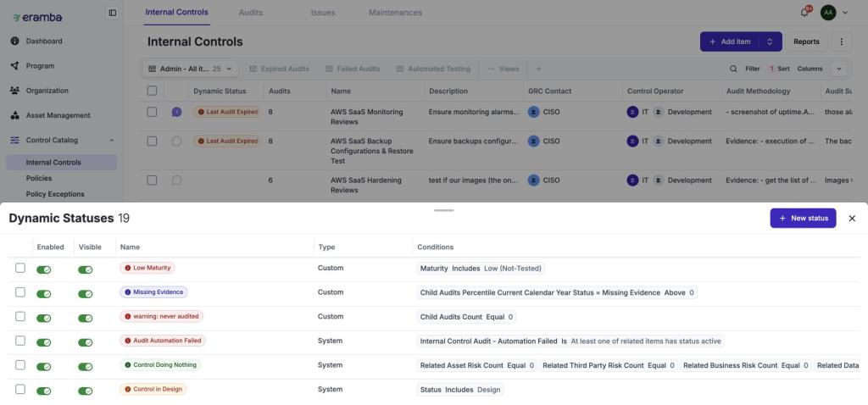Click the search magnifier icon
This screenshot has width=868, height=405.
(x=733, y=69)
